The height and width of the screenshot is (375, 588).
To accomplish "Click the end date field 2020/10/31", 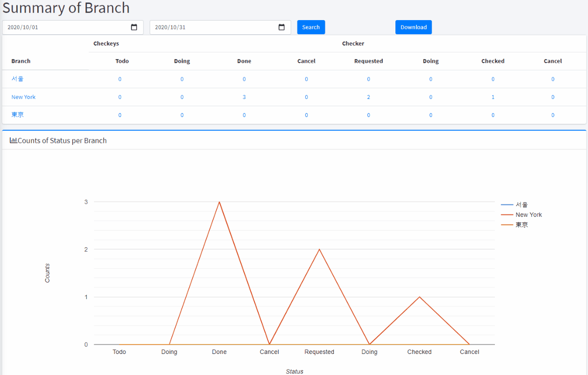I will [211, 27].
